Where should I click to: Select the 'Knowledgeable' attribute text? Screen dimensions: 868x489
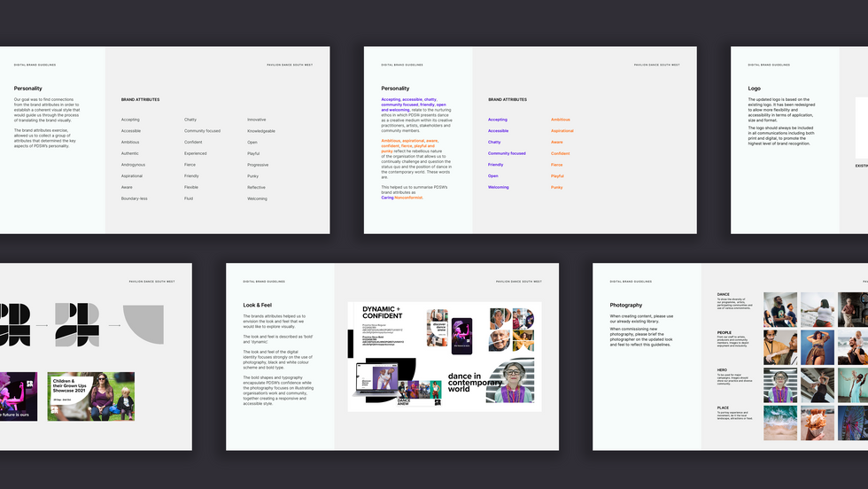(x=261, y=131)
